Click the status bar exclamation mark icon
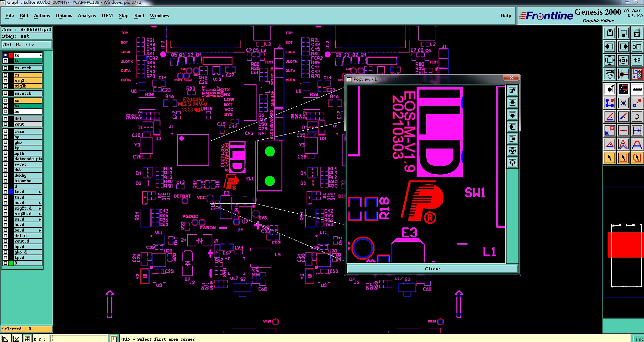This screenshot has width=644, height=342. tap(114, 339)
